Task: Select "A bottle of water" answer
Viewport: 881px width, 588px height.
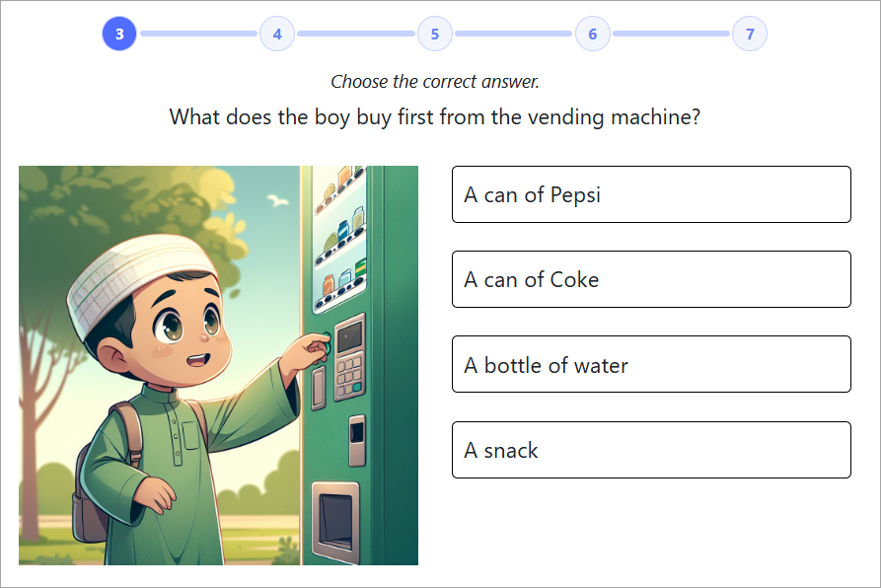Action: [651, 364]
